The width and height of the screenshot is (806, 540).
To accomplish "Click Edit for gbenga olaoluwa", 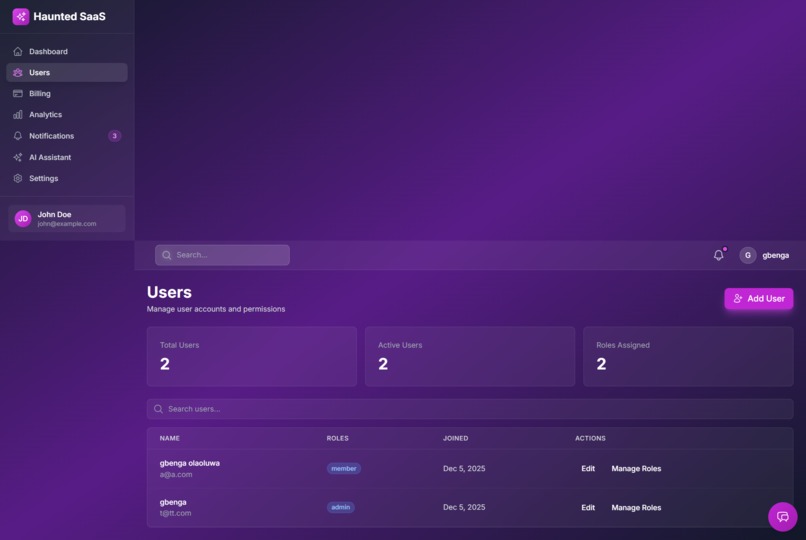I will (x=588, y=469).
